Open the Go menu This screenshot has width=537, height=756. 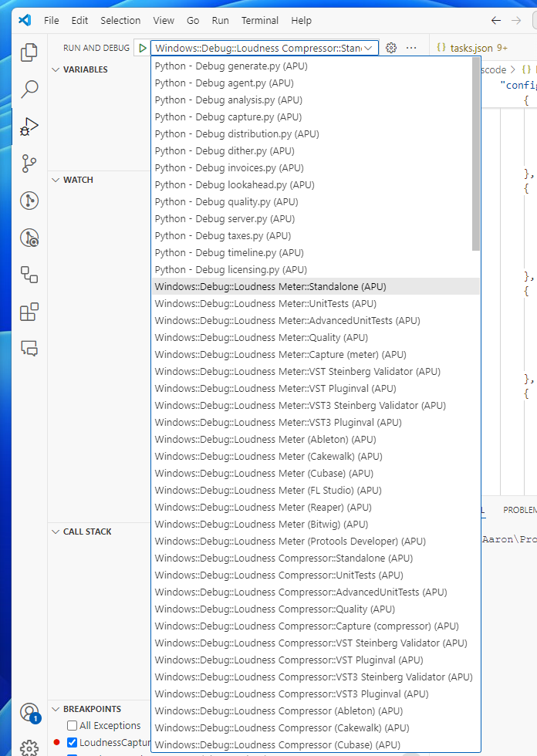coord(193,21)
